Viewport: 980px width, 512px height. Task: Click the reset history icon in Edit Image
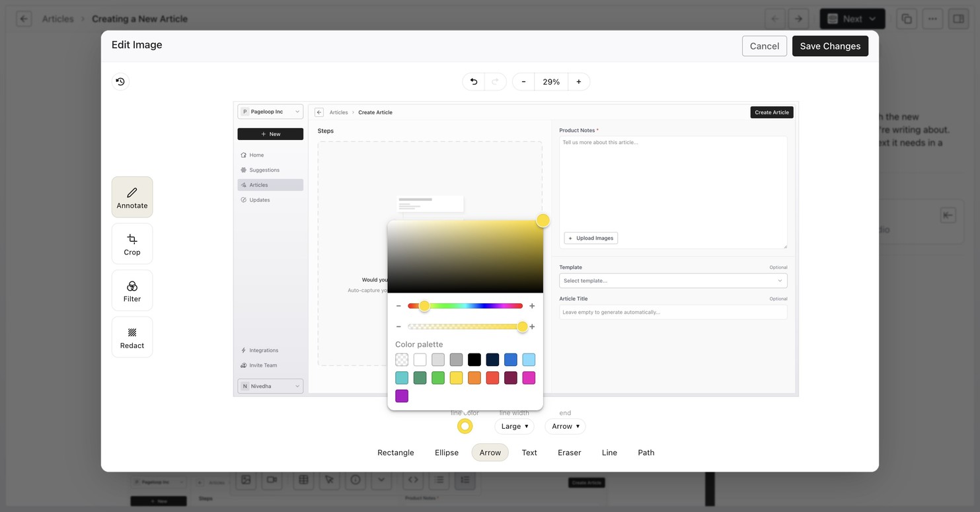click(x=120, y=82)
